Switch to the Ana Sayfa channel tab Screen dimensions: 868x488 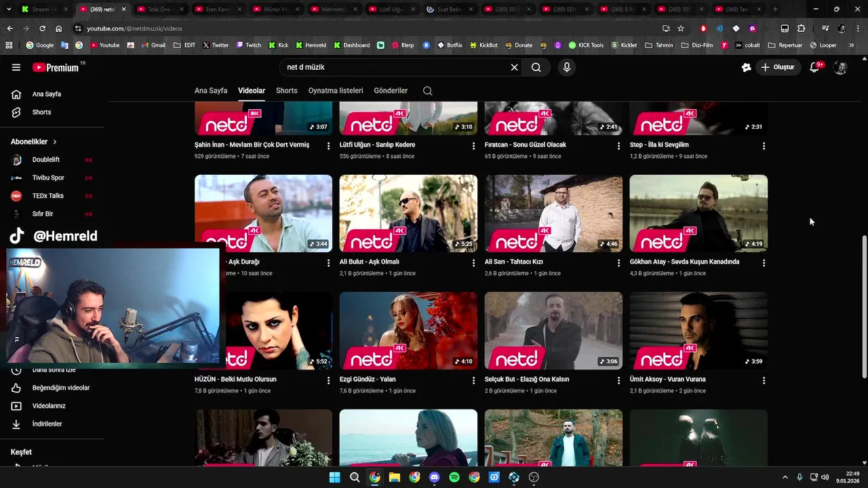[x=211, y=90]
